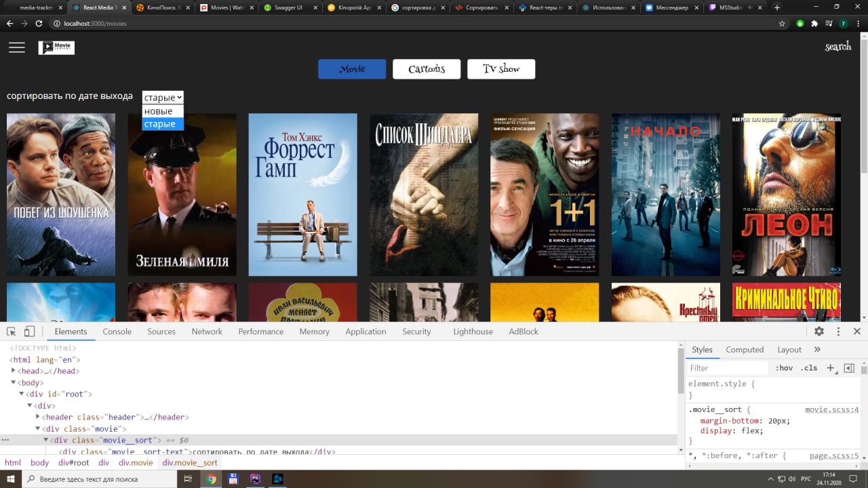
Task: Select the Cartoons category button
Action: (427, 69)
